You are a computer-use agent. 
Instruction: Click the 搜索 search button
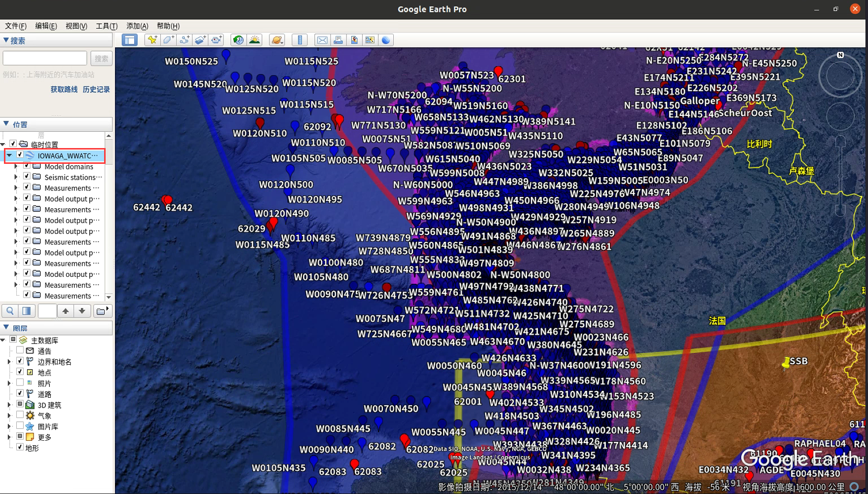point(101,58)
